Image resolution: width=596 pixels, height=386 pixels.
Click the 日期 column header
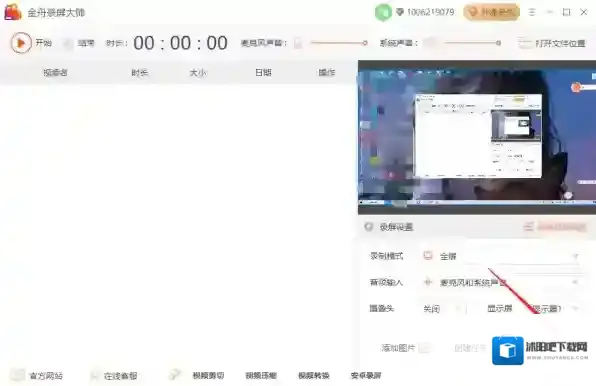[263, 72]
